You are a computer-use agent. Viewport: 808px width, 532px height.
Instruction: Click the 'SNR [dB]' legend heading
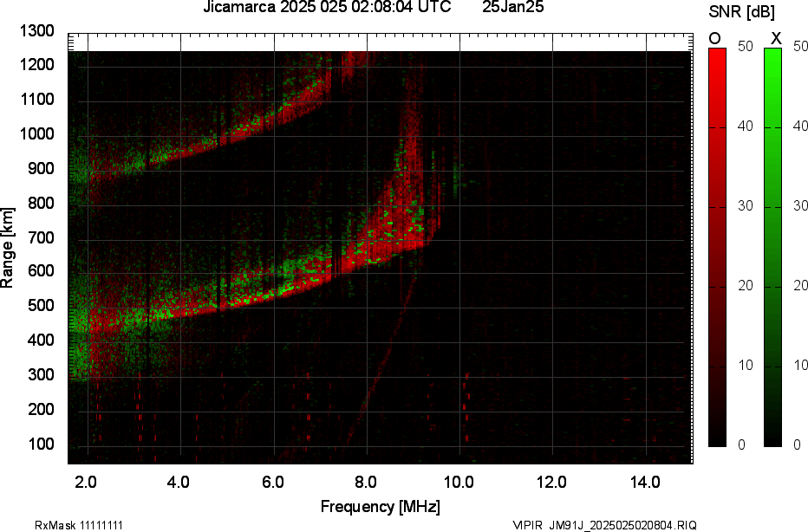(x=741, y=12)
